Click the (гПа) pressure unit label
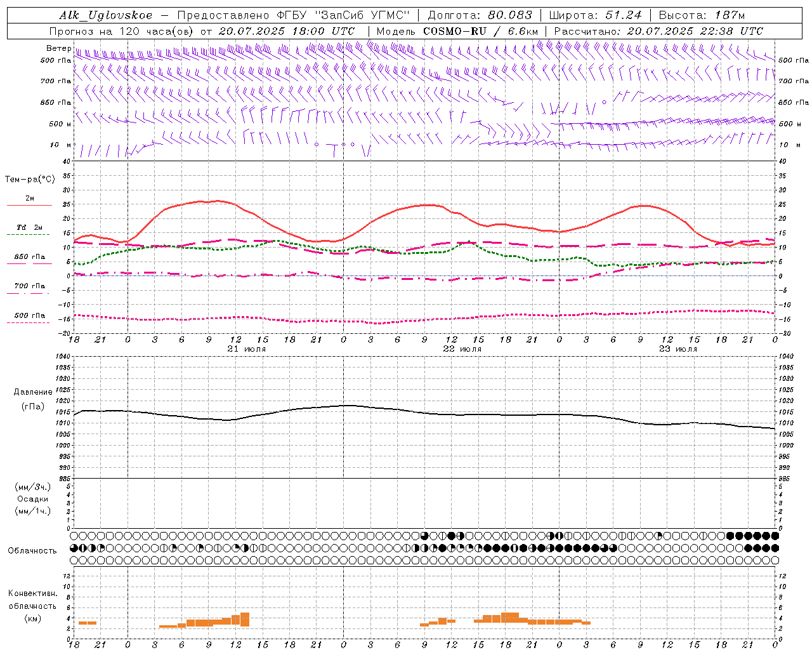 33,407
